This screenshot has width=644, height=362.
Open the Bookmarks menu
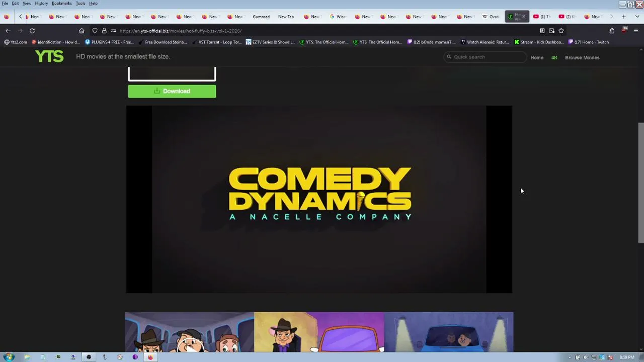tap(62, 4)
